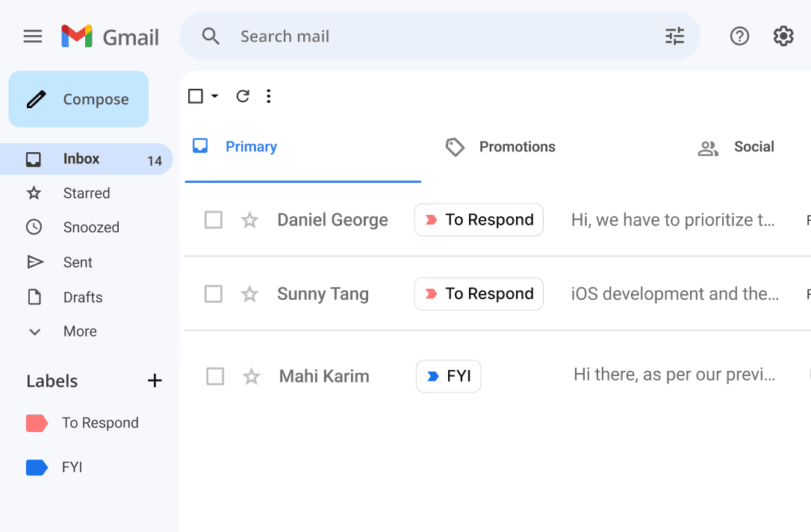Click the Inbox tray icon in sidebar
811x532 pixels.
pos(34,159)
